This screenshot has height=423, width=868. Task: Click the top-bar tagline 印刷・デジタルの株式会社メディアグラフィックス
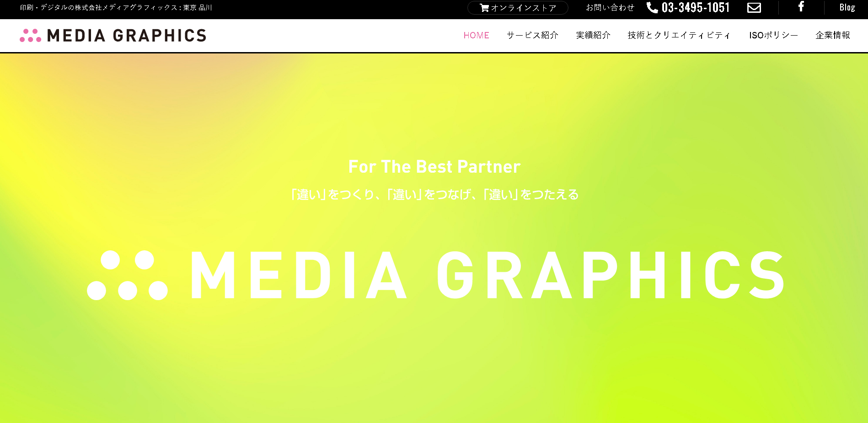coord(116,8)
